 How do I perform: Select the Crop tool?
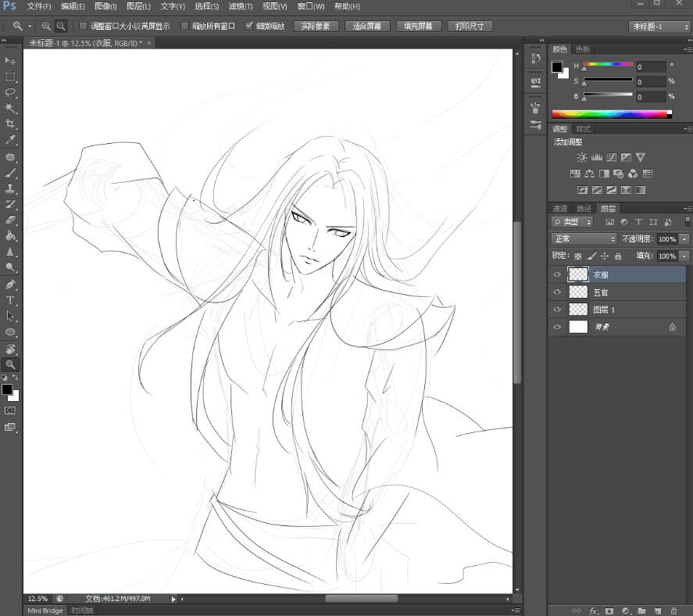click(x=10, y=124)
